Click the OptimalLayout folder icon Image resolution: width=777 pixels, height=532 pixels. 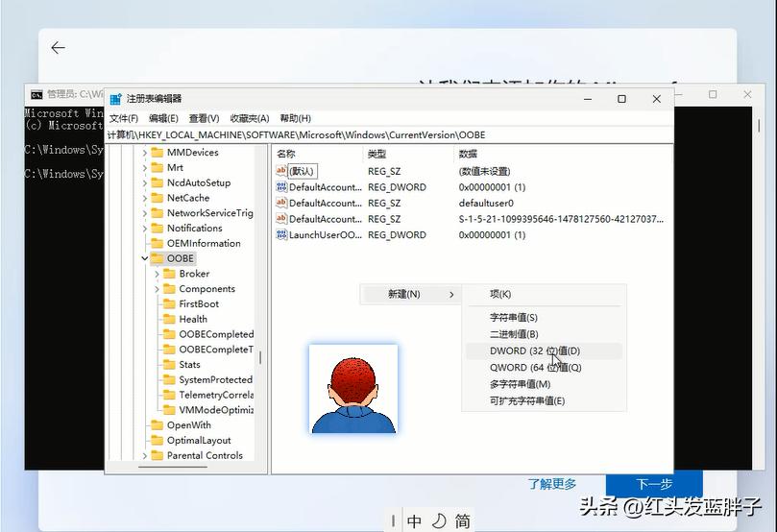[158, 441]
